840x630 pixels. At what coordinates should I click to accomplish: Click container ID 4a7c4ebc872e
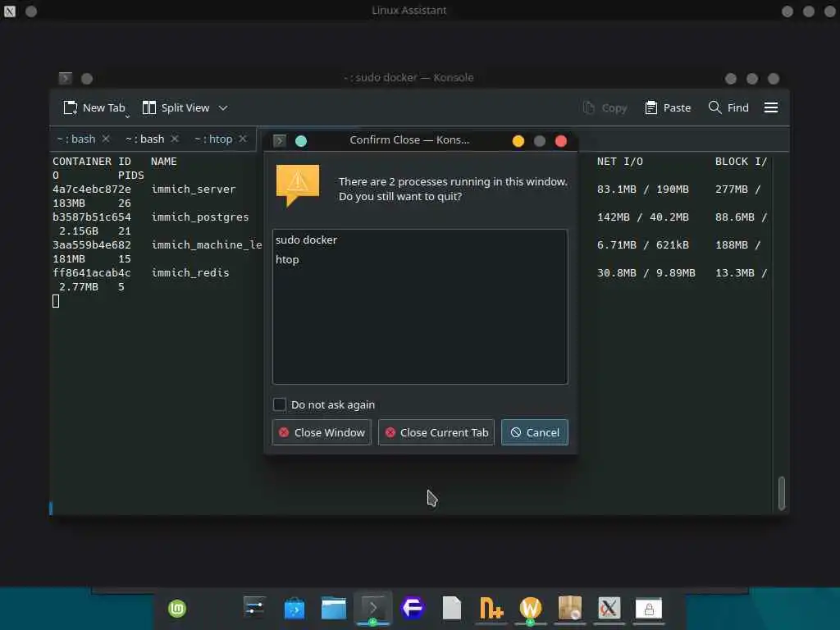(92, 189)
